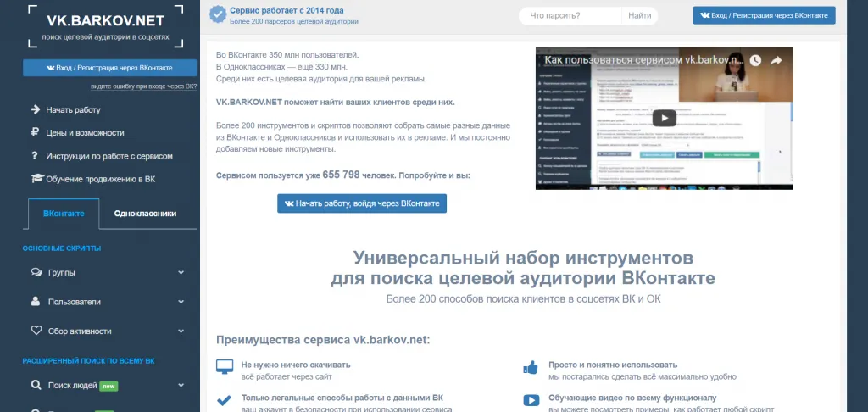Screen dimensions: 868x412
Task: Open Цены и возможности
Action: click(x=85, y=133)
